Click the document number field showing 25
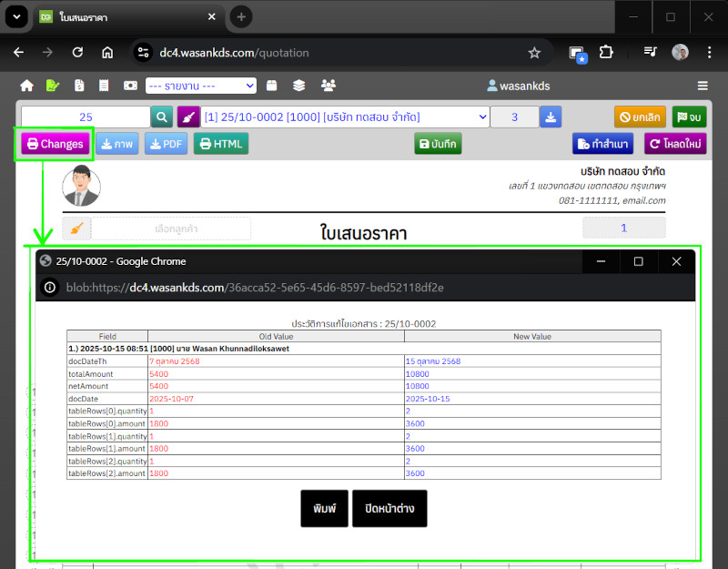Viewport: 728px width, 569px height. tap(86, 117)
